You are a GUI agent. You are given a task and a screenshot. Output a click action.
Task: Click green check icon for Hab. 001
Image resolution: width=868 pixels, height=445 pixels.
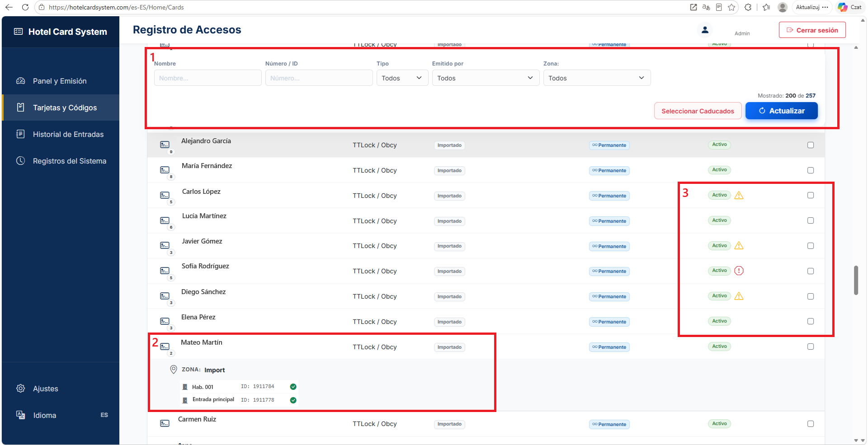click(293, 387)
